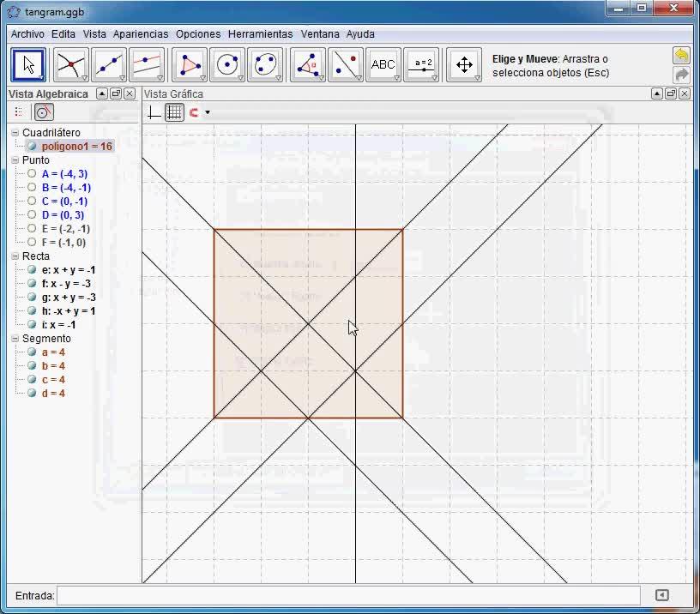This screenshot has height=614, width=700.
Task: Open the point capture style dropdown
Action: 208,112
